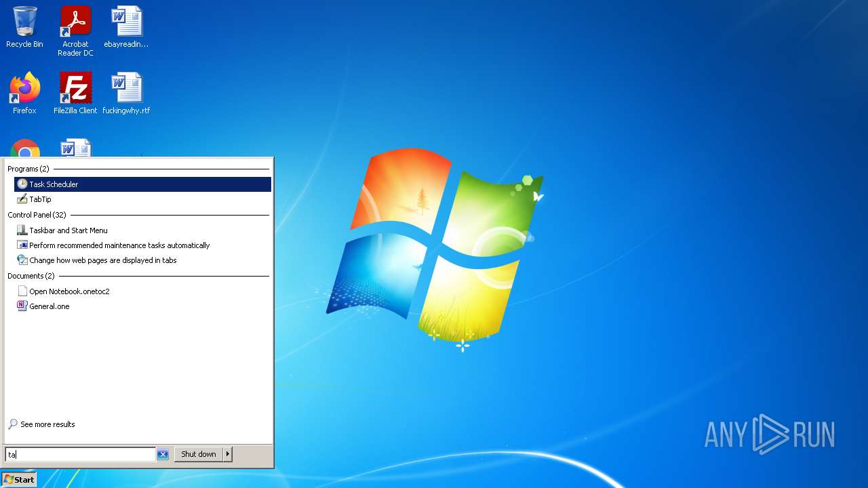Select the fuckingwhy.rtf document icon
This screenshot has width=868, height=488.
[126, 93]
